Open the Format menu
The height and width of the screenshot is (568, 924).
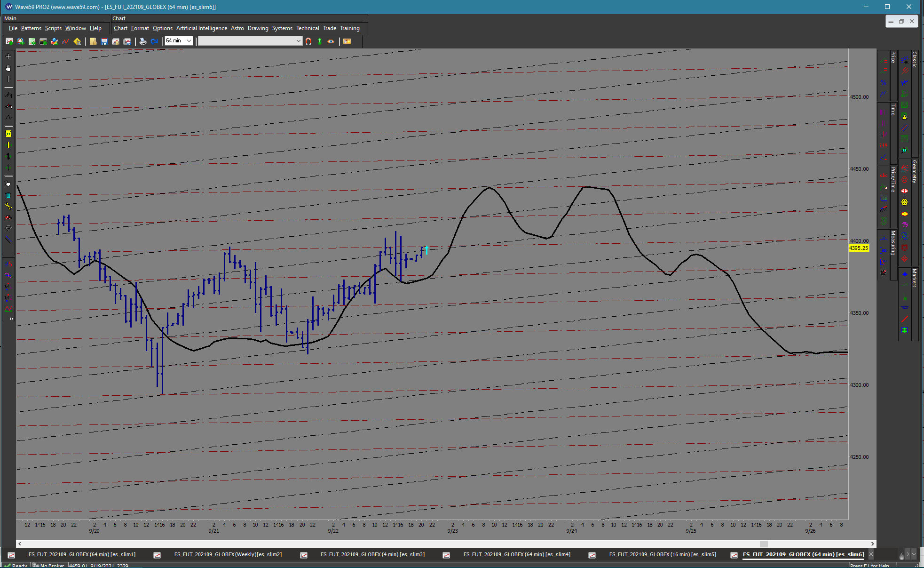coord(140,28)
